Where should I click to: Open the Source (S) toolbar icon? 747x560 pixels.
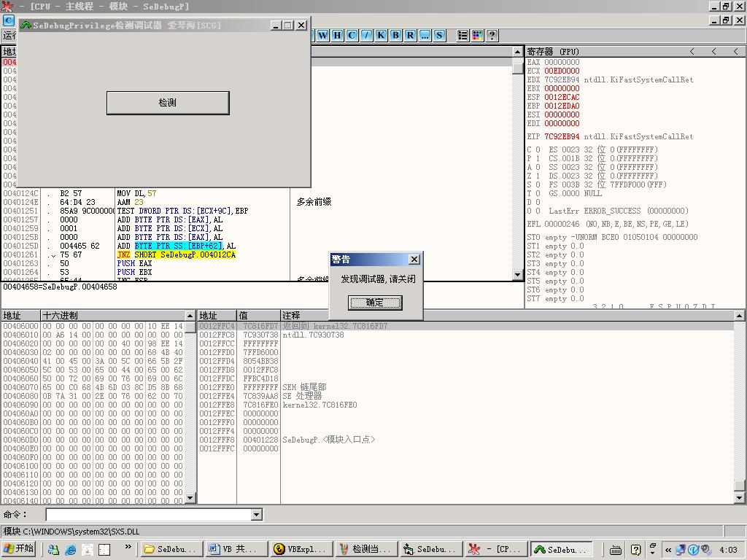[x=439, y=35]
